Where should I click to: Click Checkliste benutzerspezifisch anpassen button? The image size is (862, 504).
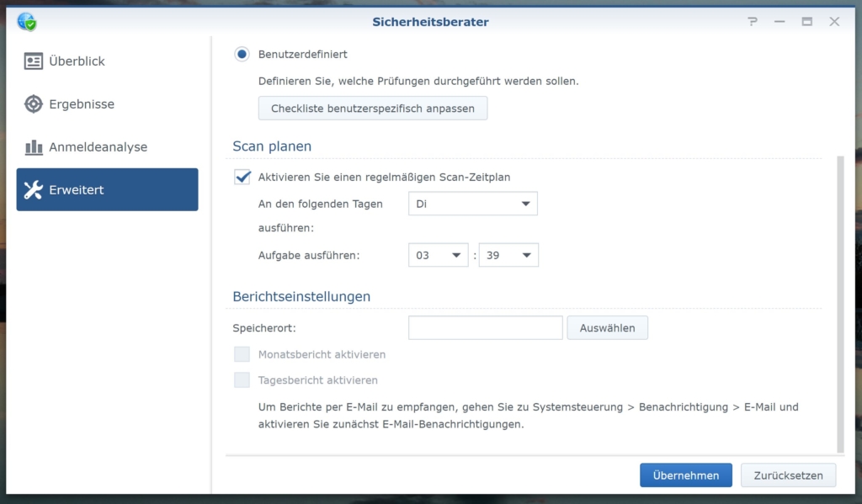click(x=372, y=109)
